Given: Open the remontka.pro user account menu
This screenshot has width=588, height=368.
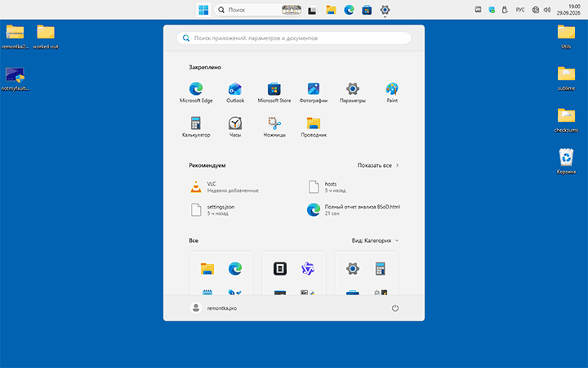Looking at the screenshot, I should point(214,308).
